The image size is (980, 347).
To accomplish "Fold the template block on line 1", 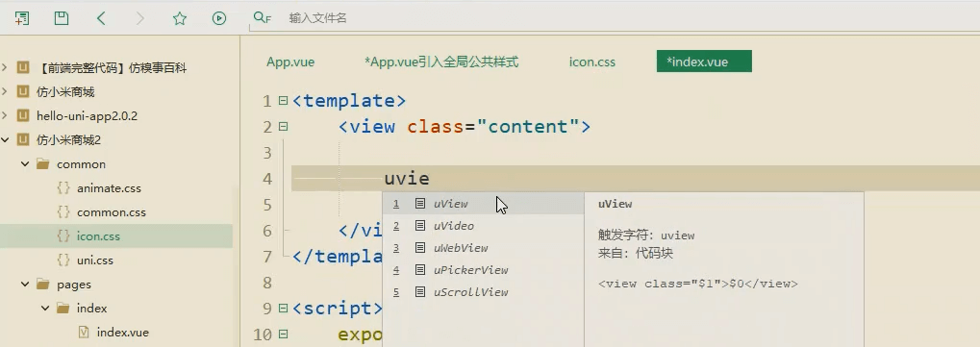I will coord(283,100).
